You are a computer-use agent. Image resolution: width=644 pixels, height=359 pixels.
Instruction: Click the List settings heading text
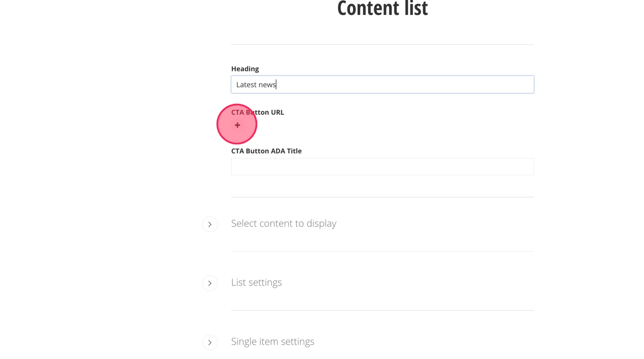[x=256, y=283]
